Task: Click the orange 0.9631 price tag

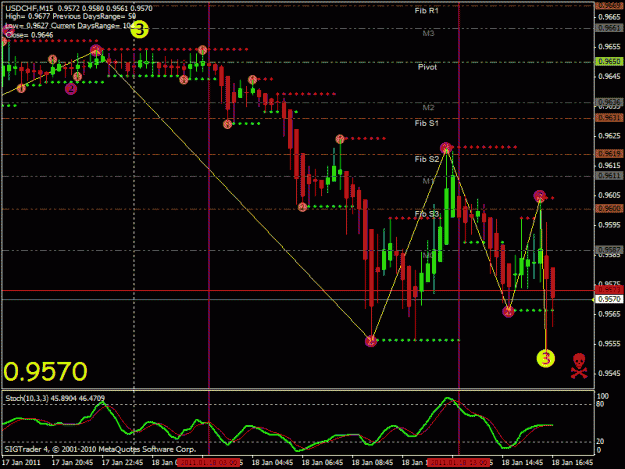Action: tap(609, 118)
